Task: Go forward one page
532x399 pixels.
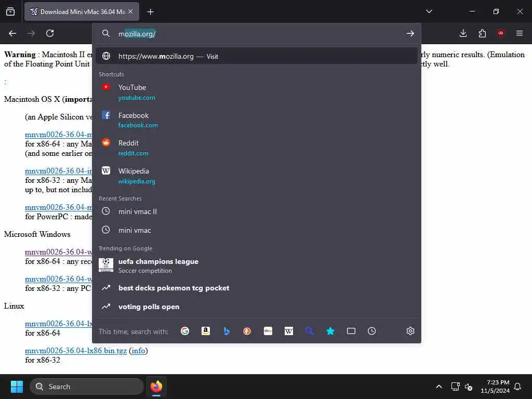Action: point(31,33)
